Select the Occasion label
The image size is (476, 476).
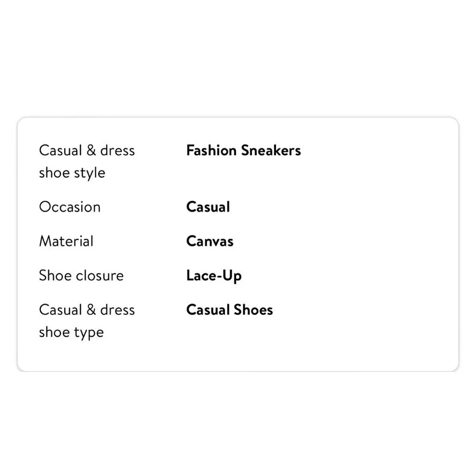pyautogui.click(x=70, y=207)
